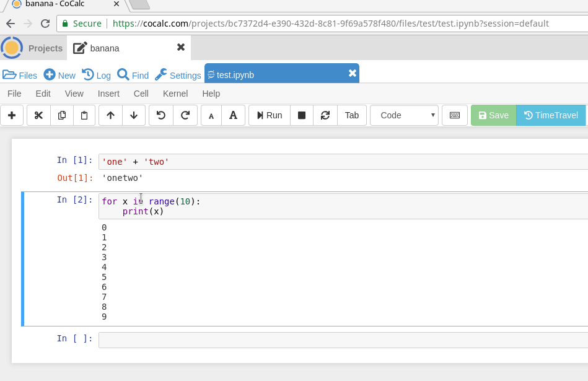Click the Out[1]: prompt label
Viewport: 588px width, 381px height.
point(75,178)
